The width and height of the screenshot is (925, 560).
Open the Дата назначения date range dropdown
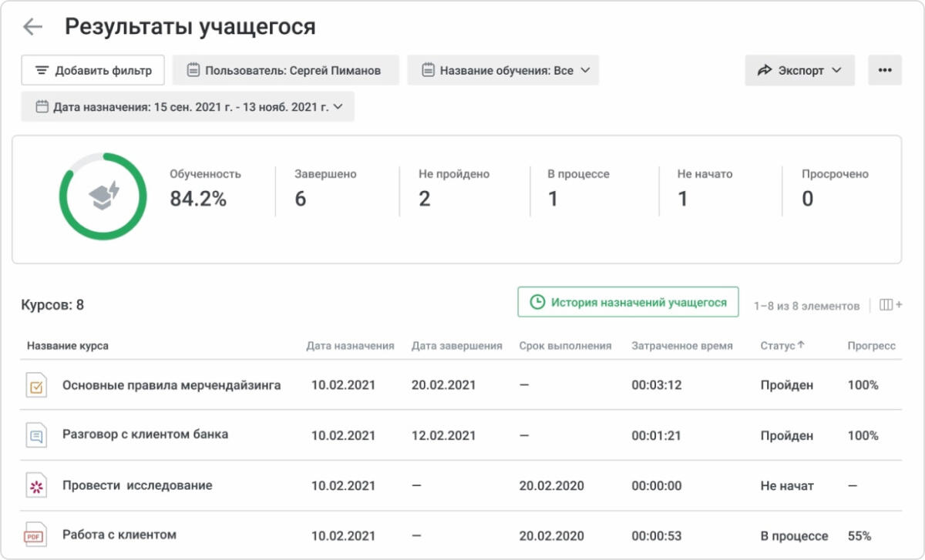coord(188,107)
